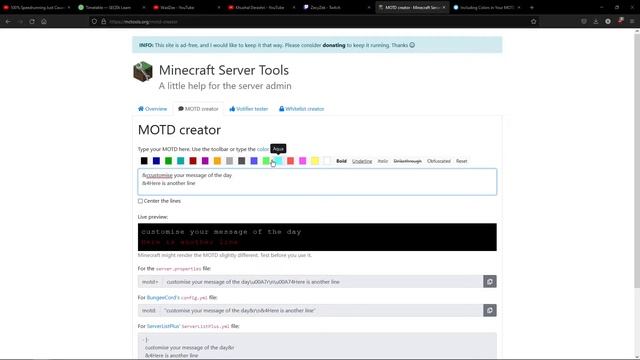Select the dark red color swatch
The width and height of the screenshot is (640, 360).
tap(193, 161)
